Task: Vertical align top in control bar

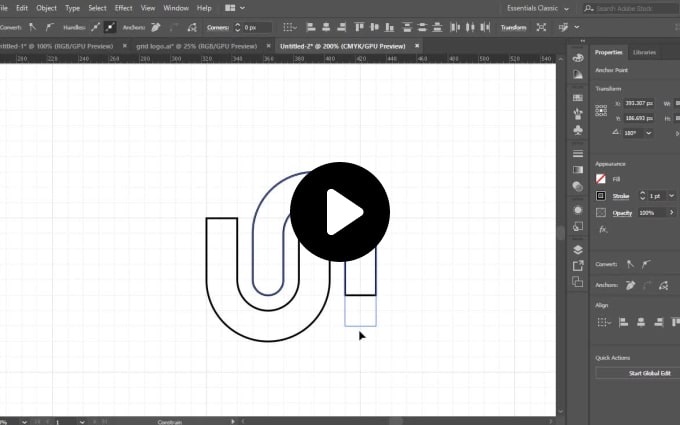Action: pyautogui.click(x=359, y=27)
